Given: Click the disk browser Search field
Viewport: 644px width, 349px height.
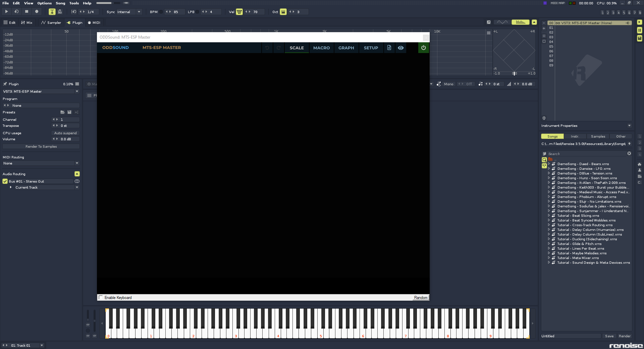Looking at the screenshot, I should pos(587,154).
